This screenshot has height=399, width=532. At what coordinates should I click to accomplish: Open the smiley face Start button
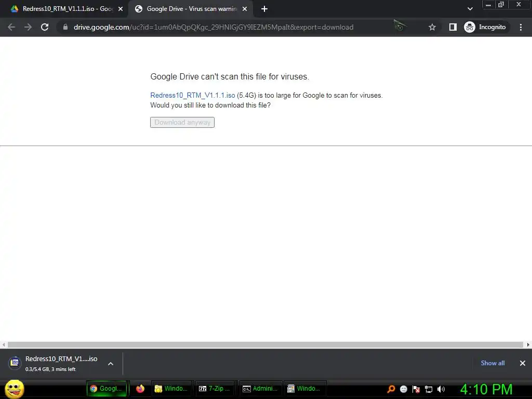coord(15,389)
